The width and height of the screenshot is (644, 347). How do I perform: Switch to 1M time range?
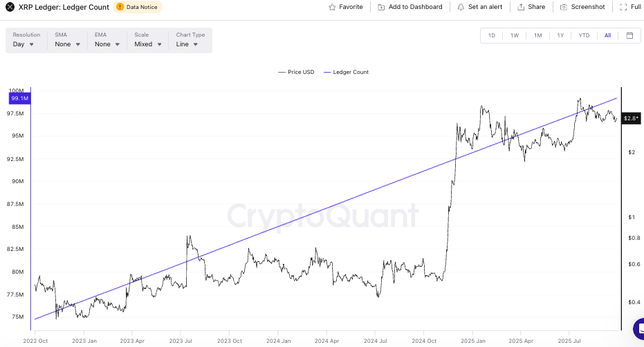pos(537,35)
